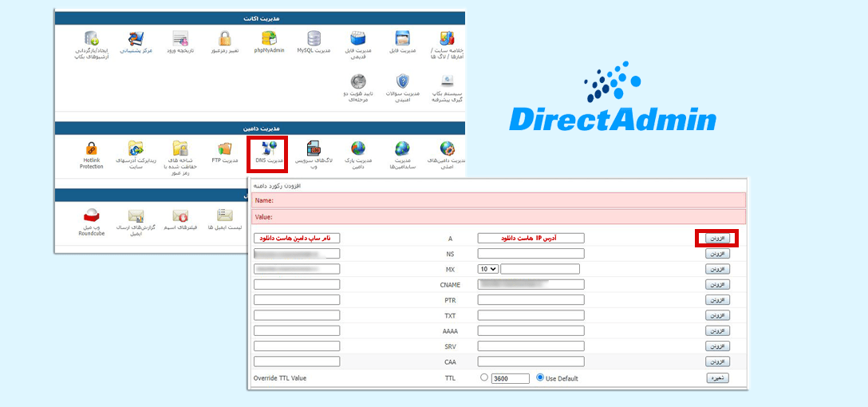
Task: Focus the SRV record name field
Action: [x=297, y=346]
